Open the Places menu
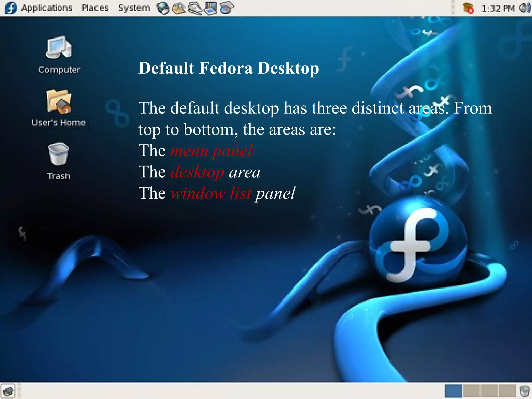 point(95,8)
